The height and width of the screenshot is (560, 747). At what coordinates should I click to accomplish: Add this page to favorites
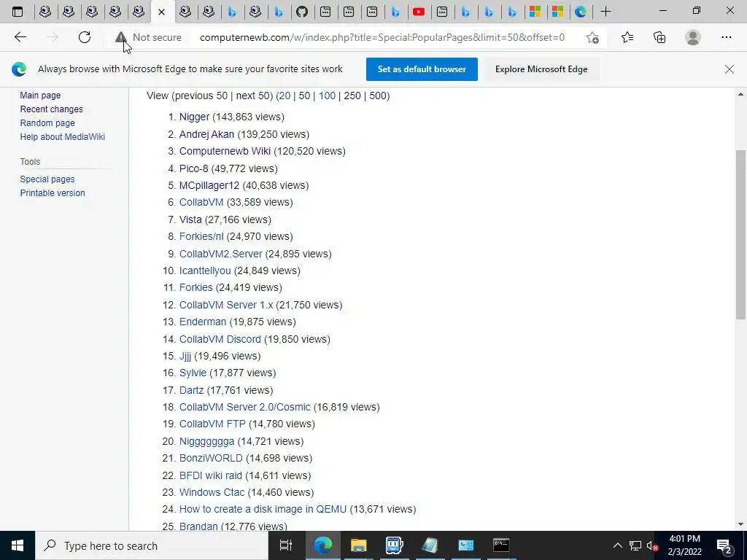[592, 37]
